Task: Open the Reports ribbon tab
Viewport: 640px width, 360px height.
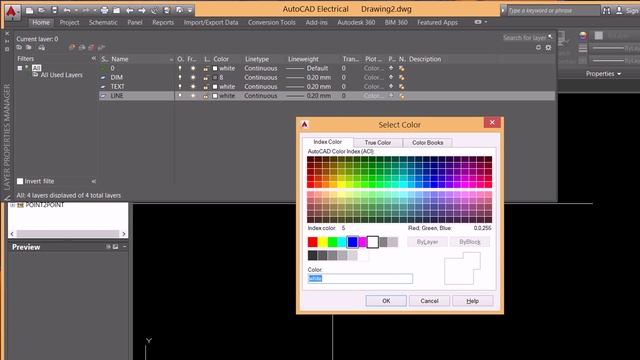Action: [x=163, y=22]
